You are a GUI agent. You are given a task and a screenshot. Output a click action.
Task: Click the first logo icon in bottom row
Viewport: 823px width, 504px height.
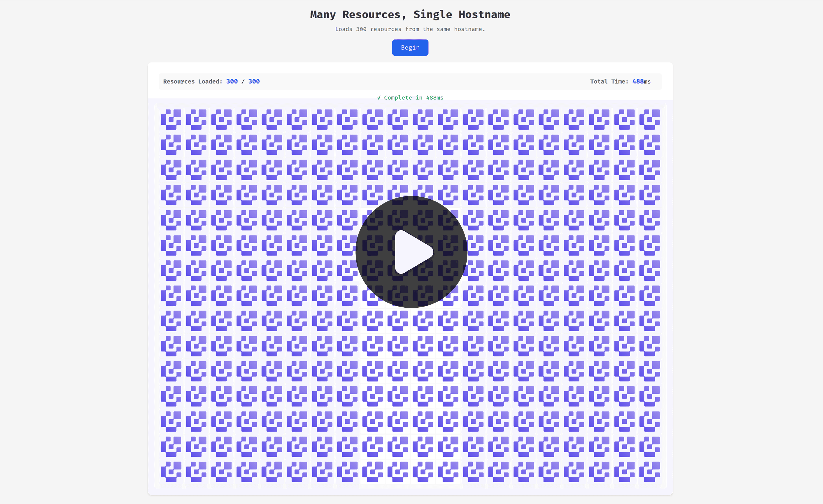[x=171, y=472]
